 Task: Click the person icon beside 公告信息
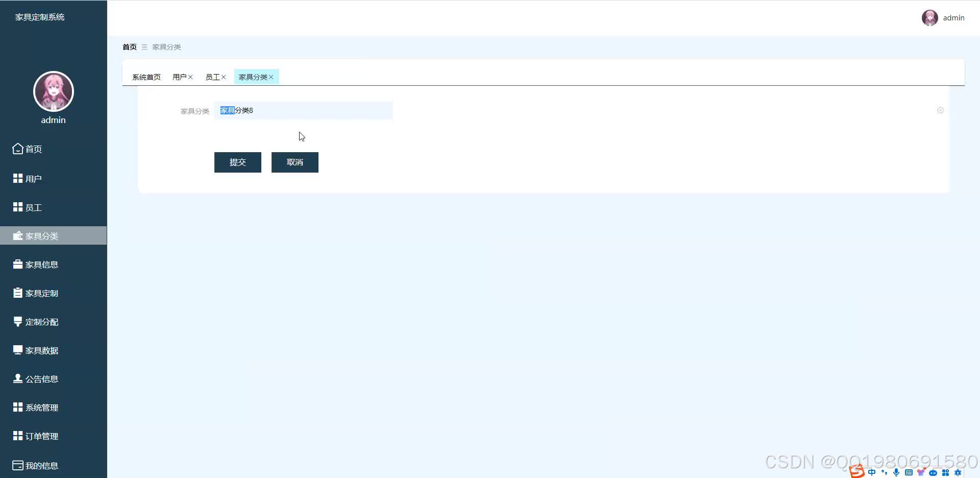tap(18, 378)
